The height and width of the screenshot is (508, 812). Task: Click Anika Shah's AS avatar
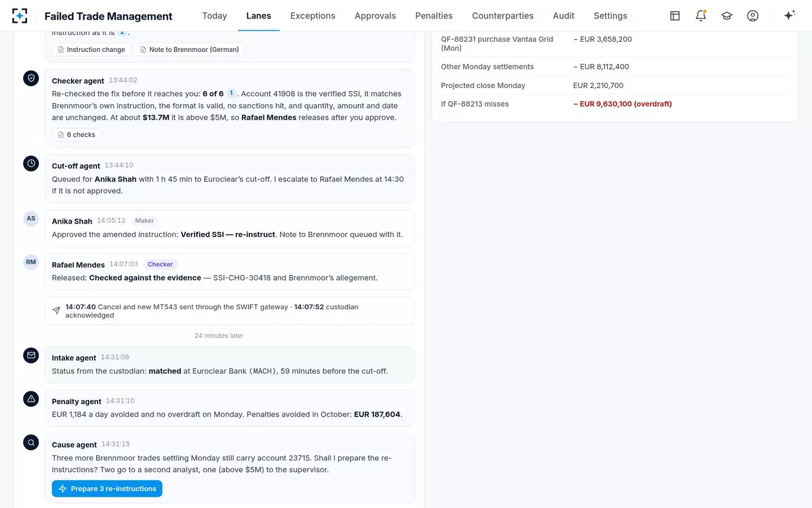tap(31, 218)
